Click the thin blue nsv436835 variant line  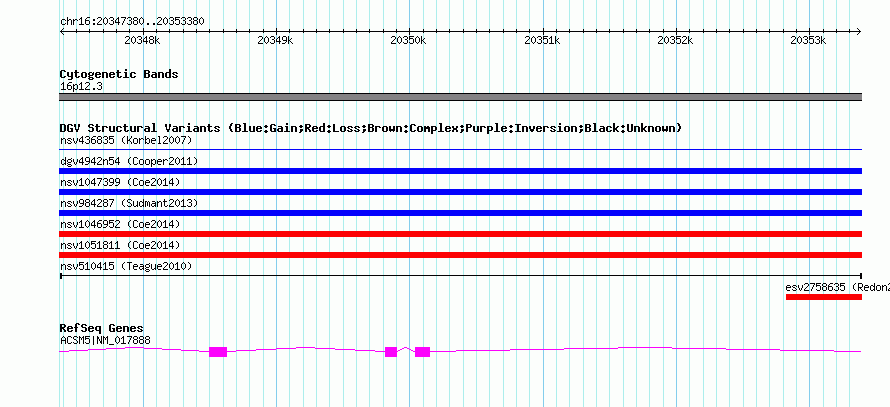(460, 150)
